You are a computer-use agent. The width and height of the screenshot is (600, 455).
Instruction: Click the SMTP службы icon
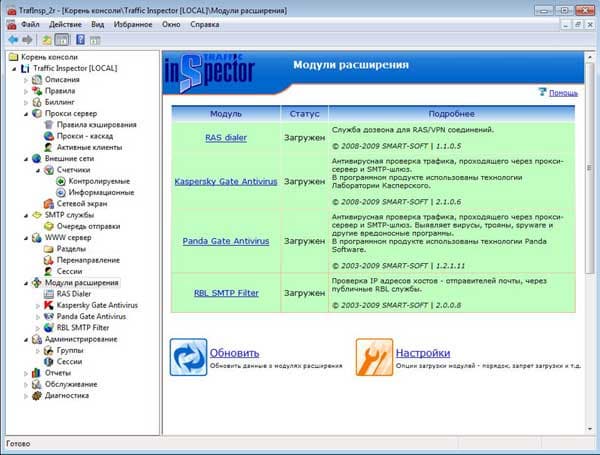click(x=37, y=215)
